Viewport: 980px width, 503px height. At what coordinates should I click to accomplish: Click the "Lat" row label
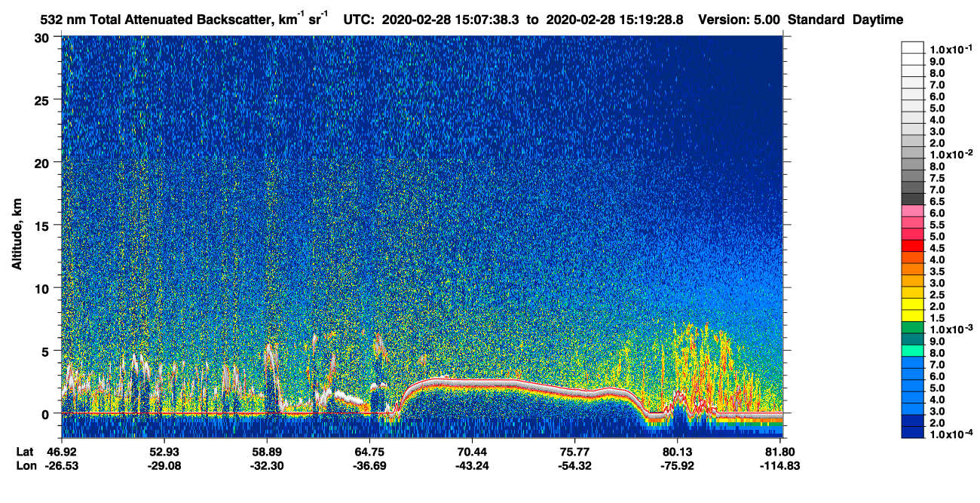click(x=25, y=451)
